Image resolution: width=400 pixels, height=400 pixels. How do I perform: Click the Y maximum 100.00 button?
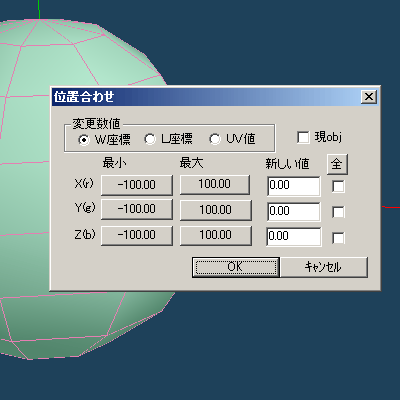click(x=216, y=210)
